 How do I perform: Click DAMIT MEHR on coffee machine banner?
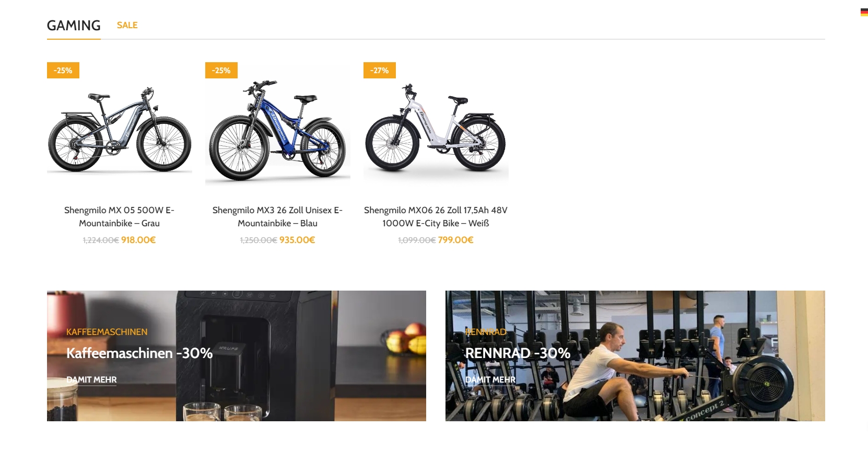click(x=91, y=380)
